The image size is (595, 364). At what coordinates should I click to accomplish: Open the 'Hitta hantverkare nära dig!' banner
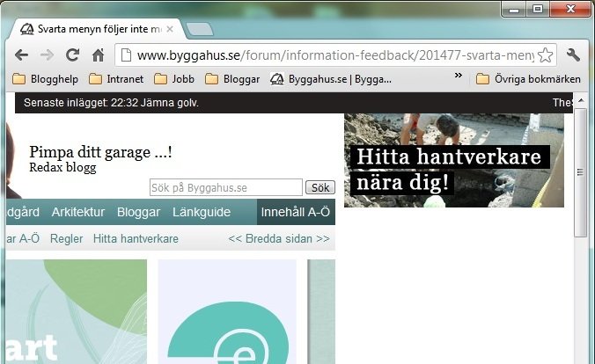[x=454, y=160]
